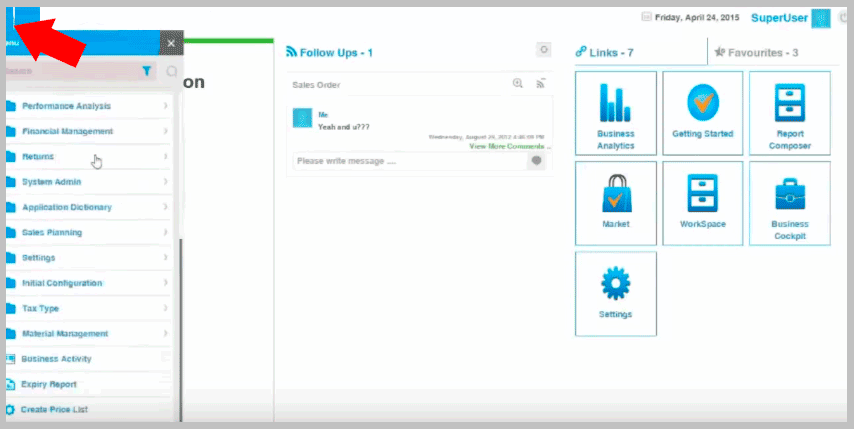854x429 pixels.
Task: Click the filter funnel icon in menu search
Action: (x=147, y=71)
